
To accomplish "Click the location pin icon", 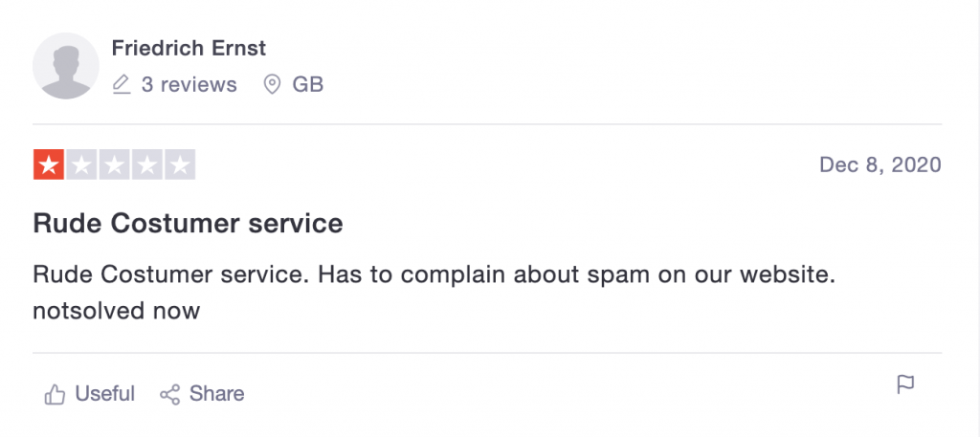I will (272, 85).
